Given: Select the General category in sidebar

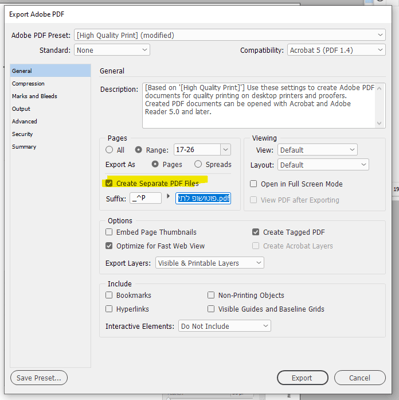Looking at the screenshot, I should coord(50,71).
